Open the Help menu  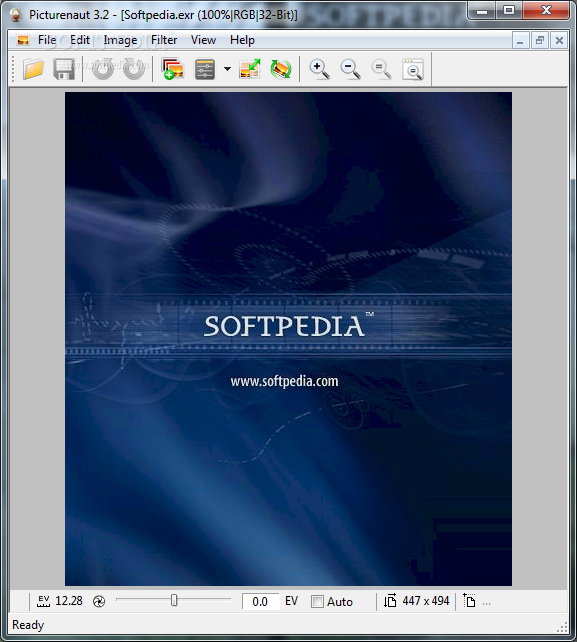242,40
